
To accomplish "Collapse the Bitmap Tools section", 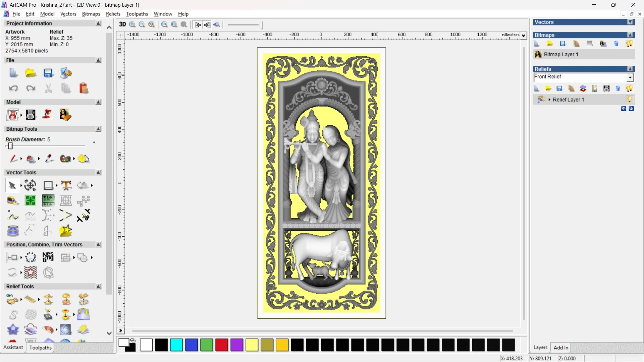I will coord(98,129).
